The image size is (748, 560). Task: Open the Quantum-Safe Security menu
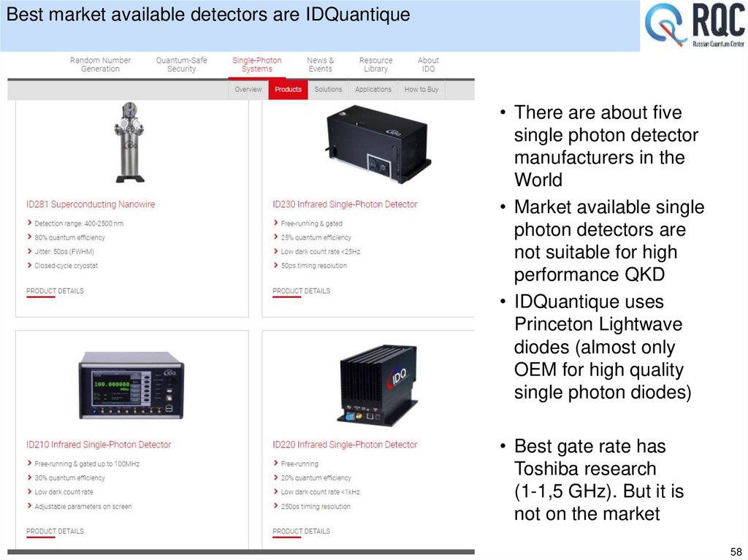tap(181, 64)
